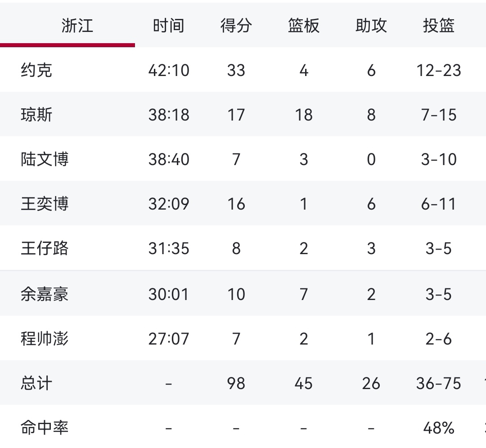Click the team total 98 points cell
486x448 pixels.
point(235,383)
